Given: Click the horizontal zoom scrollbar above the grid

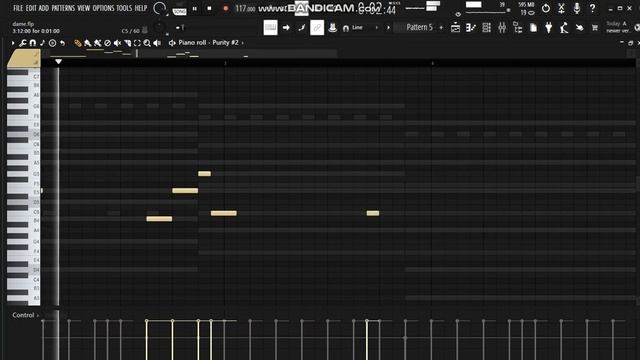Looking at the screenshot, I should (190, 53).
